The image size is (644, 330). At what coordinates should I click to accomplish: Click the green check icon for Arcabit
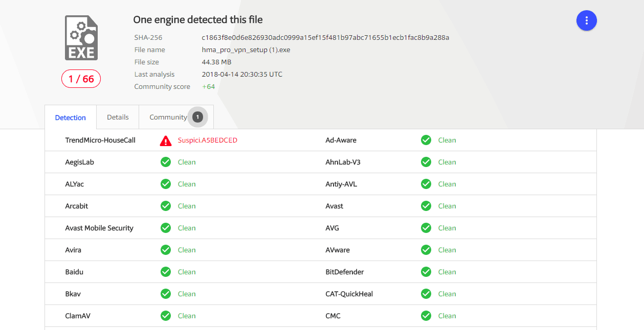[166, 206]
